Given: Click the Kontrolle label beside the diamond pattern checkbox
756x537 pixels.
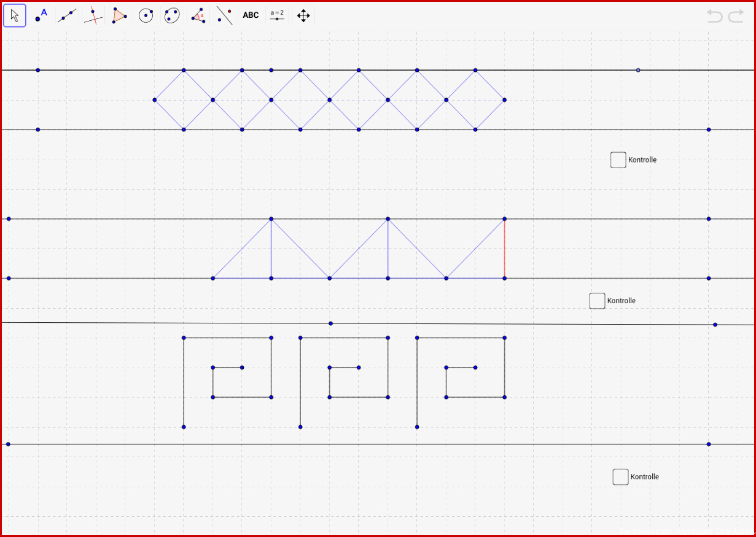Looking at the screenshot, I should click(642, 160).
